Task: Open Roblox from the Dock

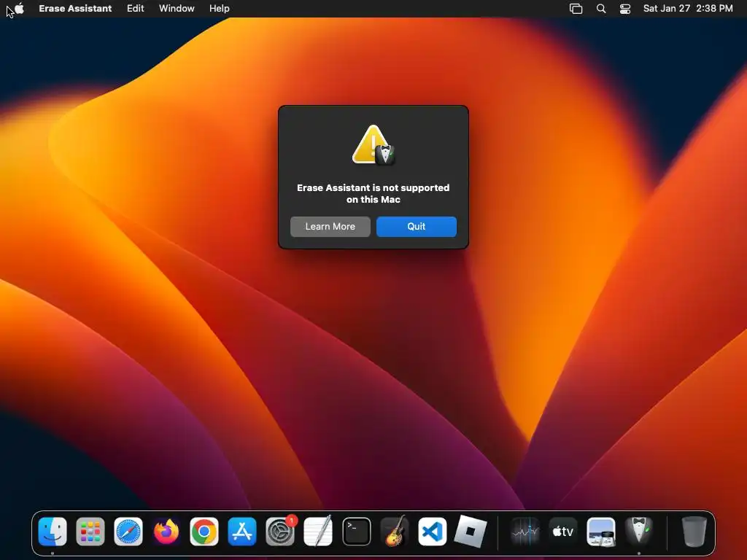Action: point(471,532)
